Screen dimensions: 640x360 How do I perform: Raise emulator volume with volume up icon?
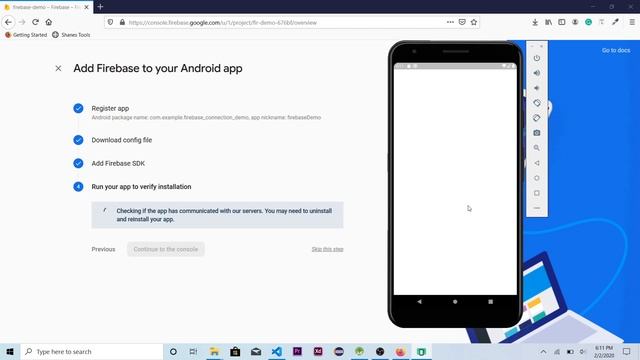click(x=537, y=73)
